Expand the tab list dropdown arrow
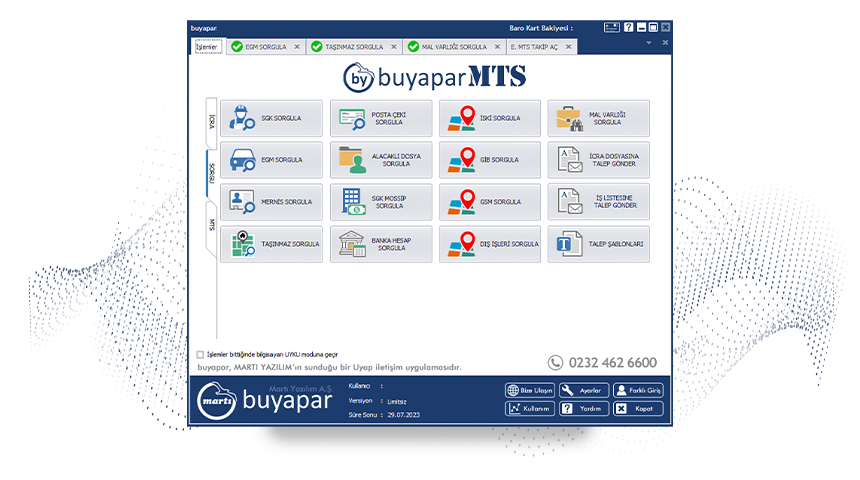This screenshot has height=480, width=860. tap(649, 43)
